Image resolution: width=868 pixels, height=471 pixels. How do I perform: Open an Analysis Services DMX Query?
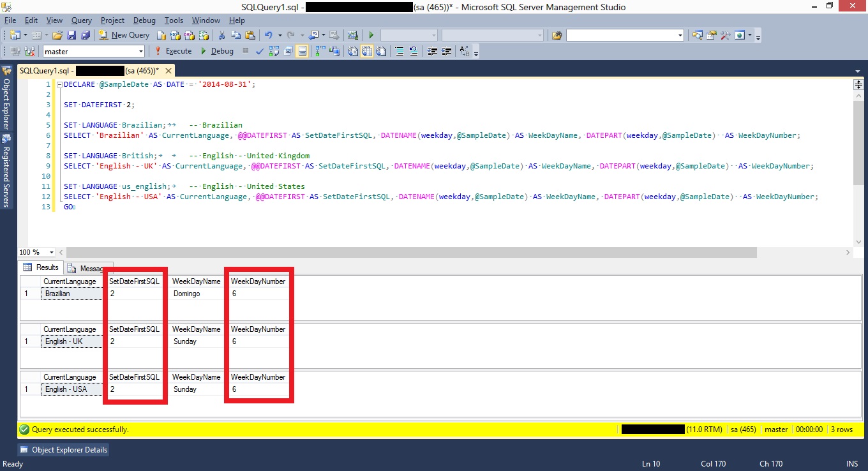tap(190, 35)
